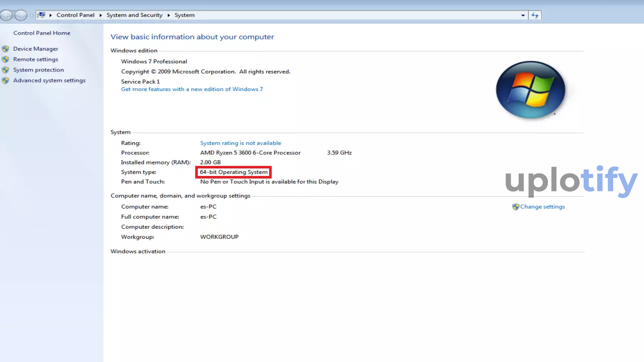Click the View basic information heading
The image size is (644, 362).
click(192, 37)
